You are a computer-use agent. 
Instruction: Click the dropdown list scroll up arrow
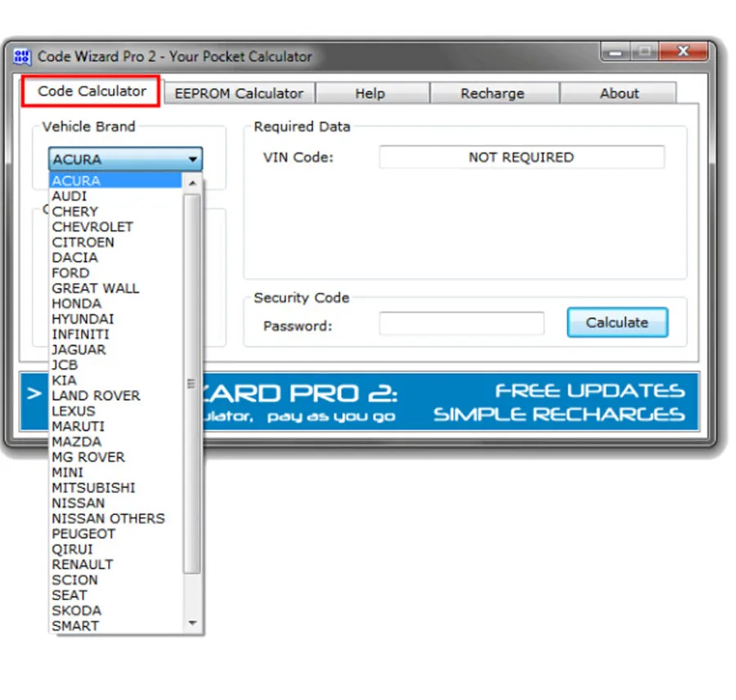192,183
